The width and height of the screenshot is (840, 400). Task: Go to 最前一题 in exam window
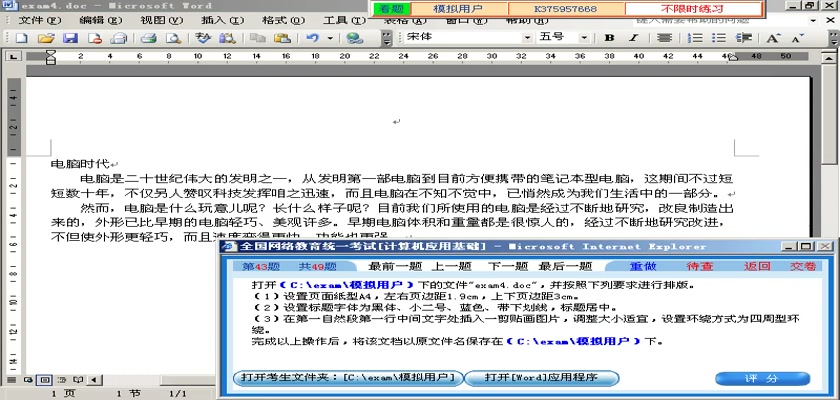coord(395,266)
